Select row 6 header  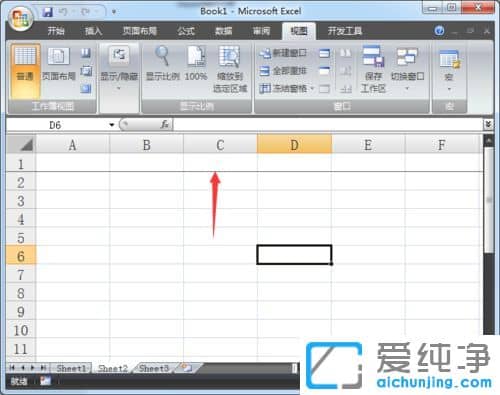coord(21,256)
